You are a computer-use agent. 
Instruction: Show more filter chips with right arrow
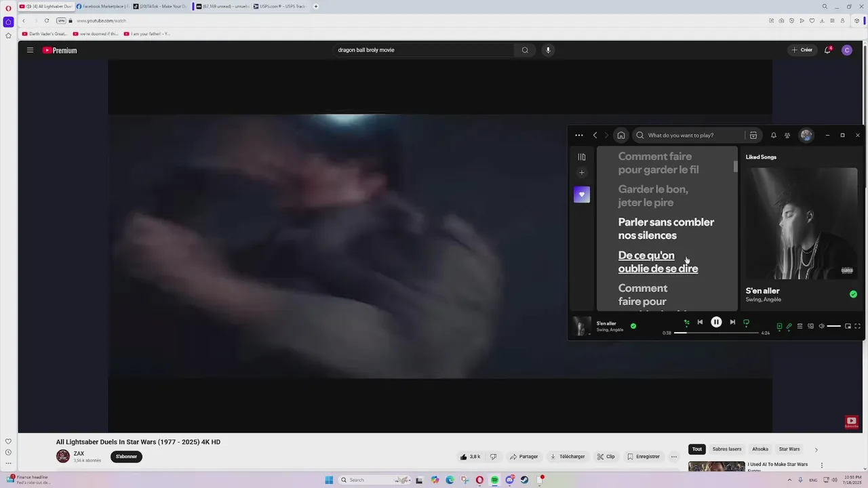pyautogui.click(x=816, y=449)
